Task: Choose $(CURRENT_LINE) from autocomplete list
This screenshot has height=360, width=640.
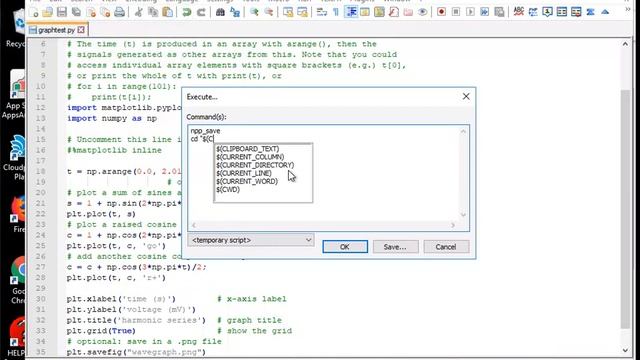Action: pyautogui.click(x=244, y=173)
